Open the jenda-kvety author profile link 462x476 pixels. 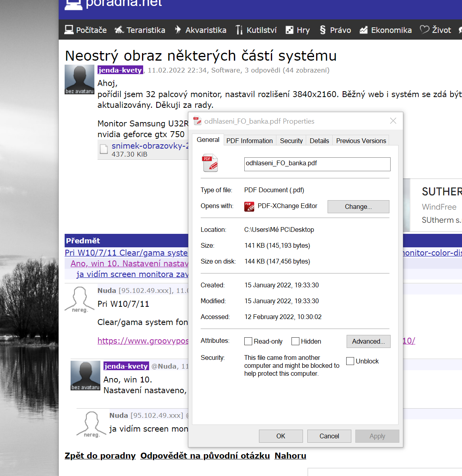(120, 70)
